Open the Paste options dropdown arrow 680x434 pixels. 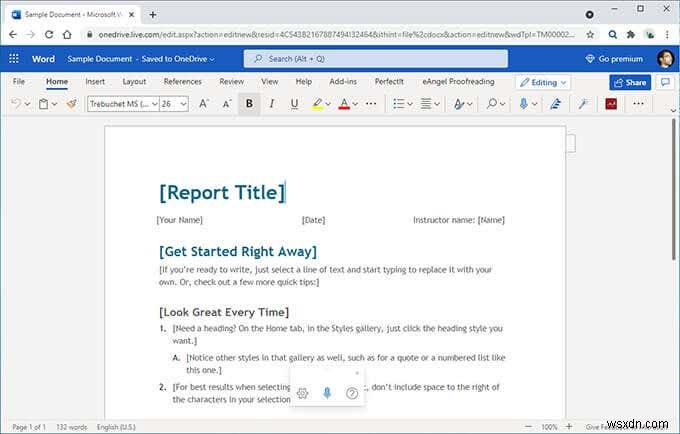[x=54, y=104]
